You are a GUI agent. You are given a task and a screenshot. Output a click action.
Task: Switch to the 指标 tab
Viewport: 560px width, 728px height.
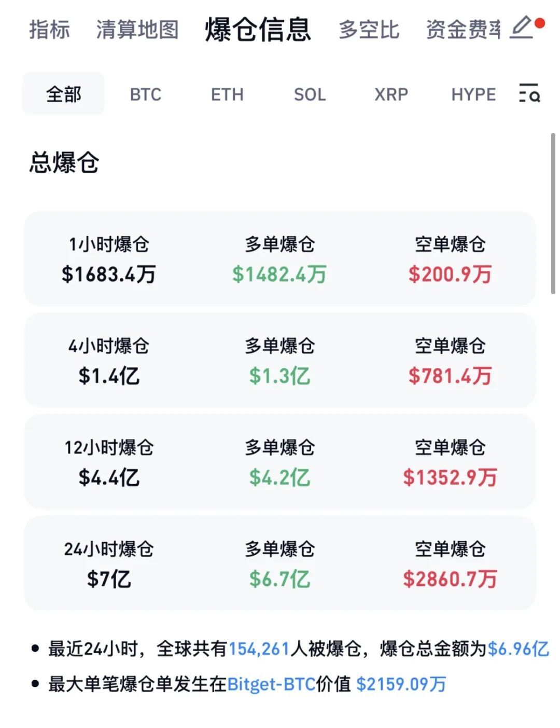click(49, 30)
